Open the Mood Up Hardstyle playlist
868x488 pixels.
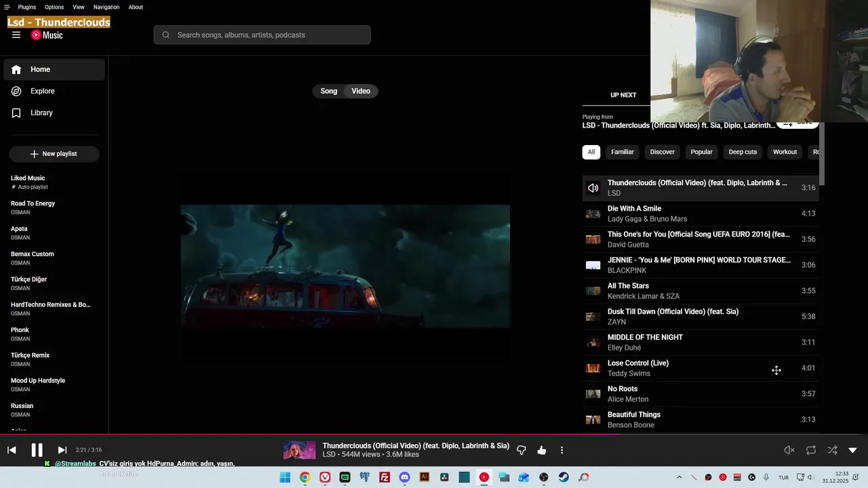[54, 384]
